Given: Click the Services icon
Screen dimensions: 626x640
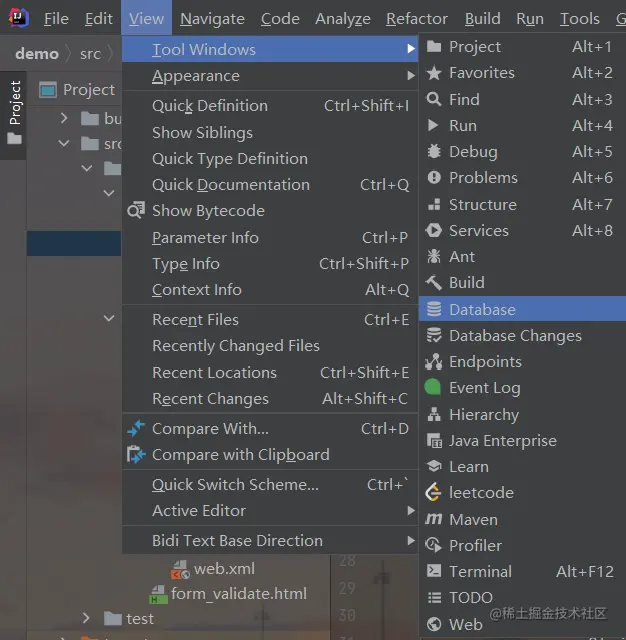Looking at the screenshot, I should tap(434, 230).
